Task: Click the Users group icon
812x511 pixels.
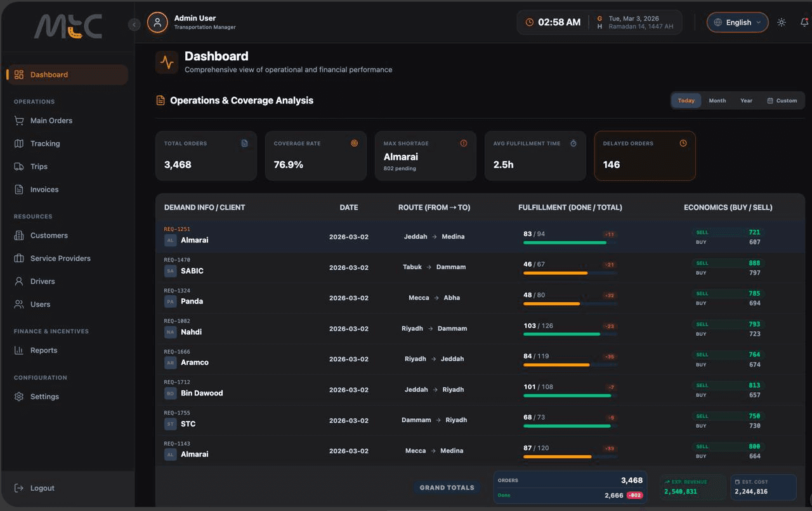Action: coord(19,304)
